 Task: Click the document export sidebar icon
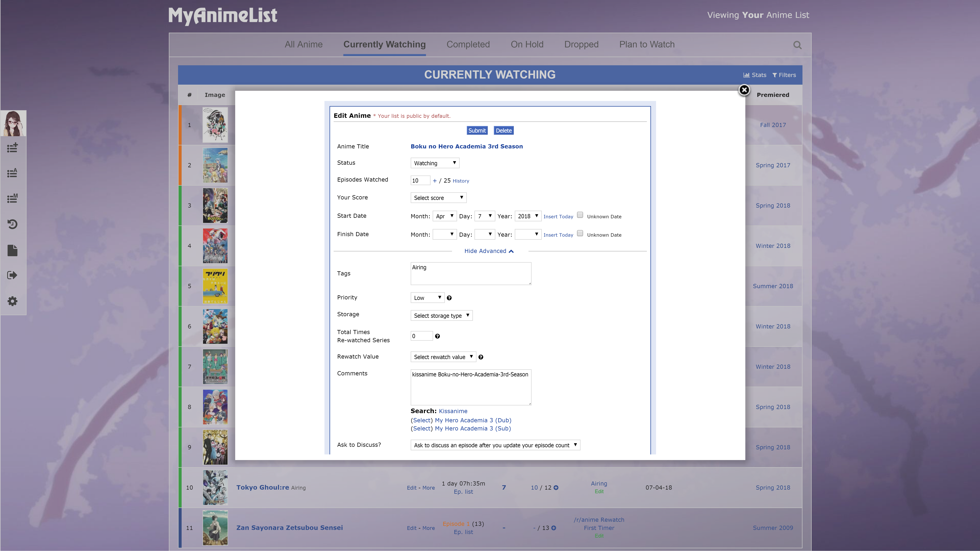[x=13, y=250]
